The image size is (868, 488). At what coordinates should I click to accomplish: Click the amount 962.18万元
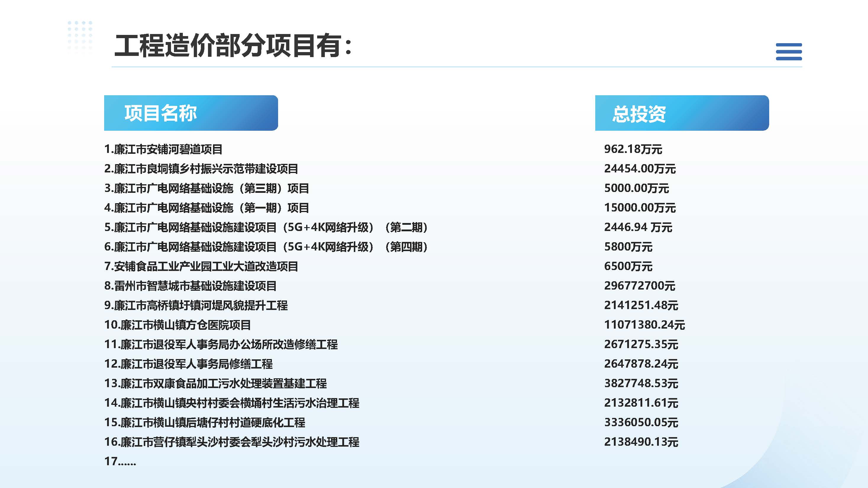[x=633, y=149]
